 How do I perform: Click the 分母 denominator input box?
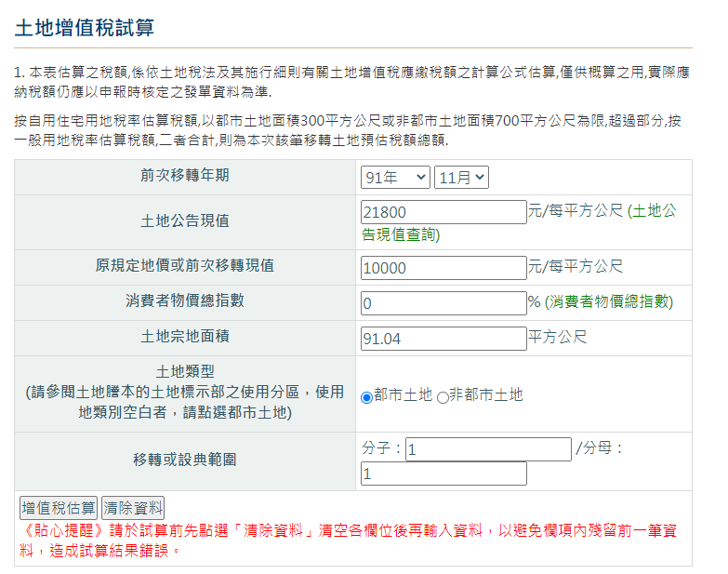[443, 474]
